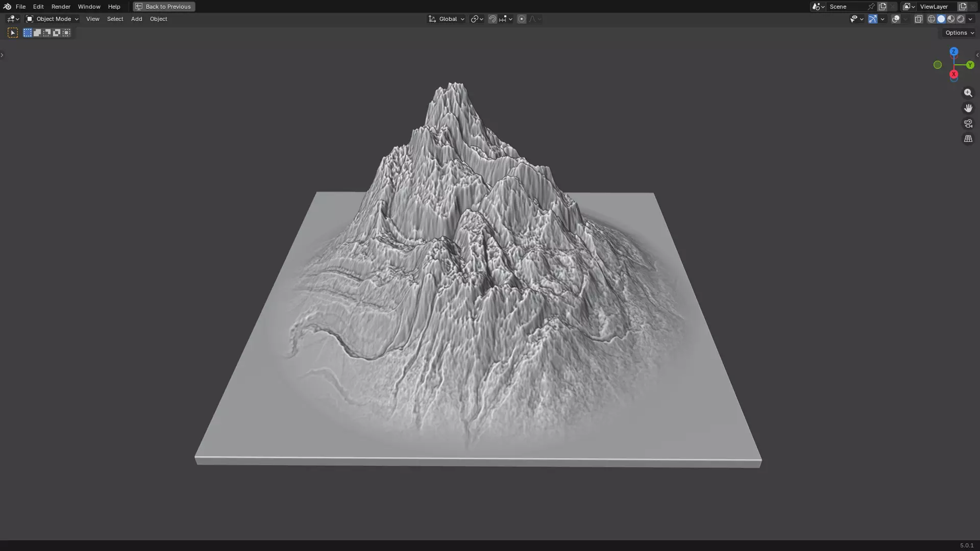Expand the left toolbar arrow
Viewport: 980px width, 551px height.
(2, 55)
